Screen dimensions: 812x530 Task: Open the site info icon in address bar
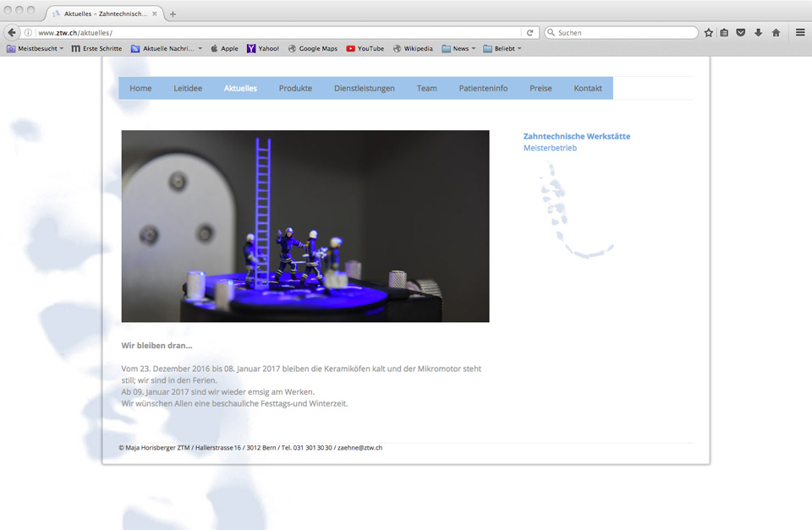coord(29,33)
